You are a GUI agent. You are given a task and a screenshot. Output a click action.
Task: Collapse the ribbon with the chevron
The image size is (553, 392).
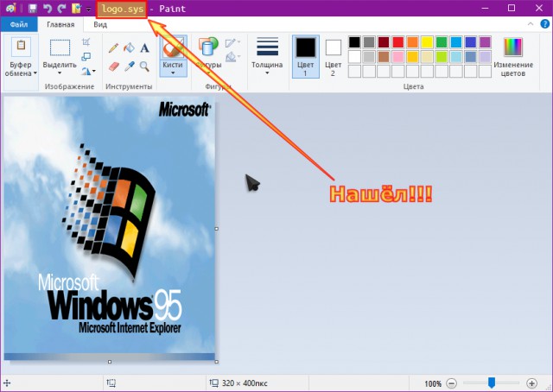[530, 24]
